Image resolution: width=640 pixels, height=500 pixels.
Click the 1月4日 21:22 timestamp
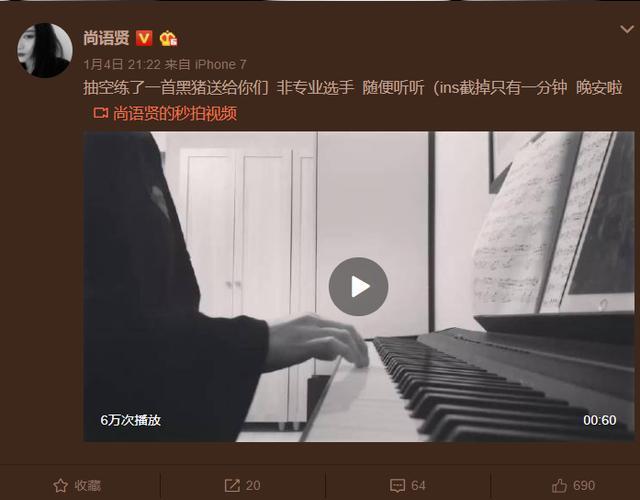click(122, 64)
